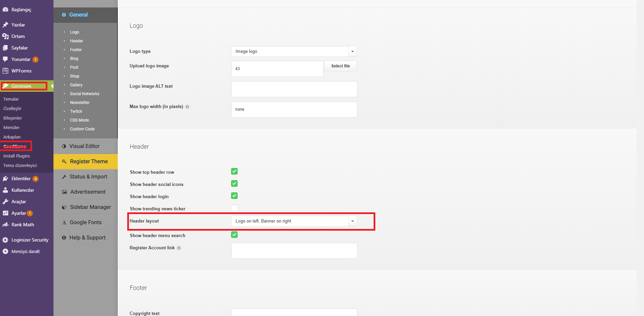
Task: Click the Max logo width field
Action: 294,109
